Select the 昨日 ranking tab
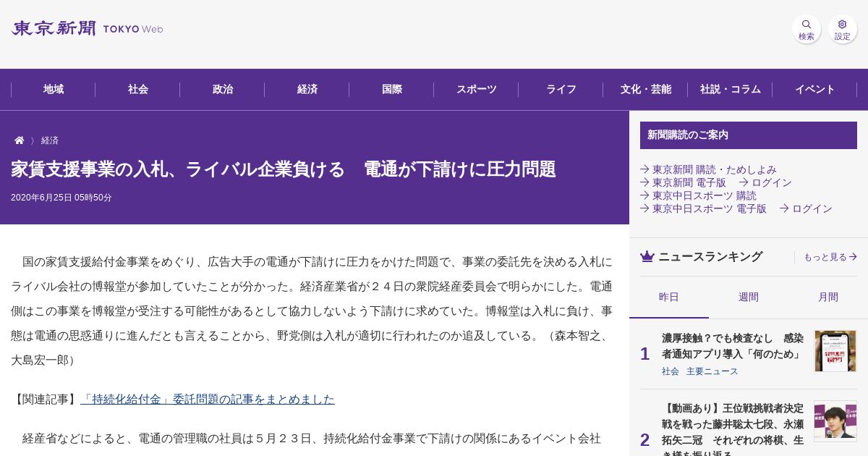The image size is (868, 456). click(669, 297)
